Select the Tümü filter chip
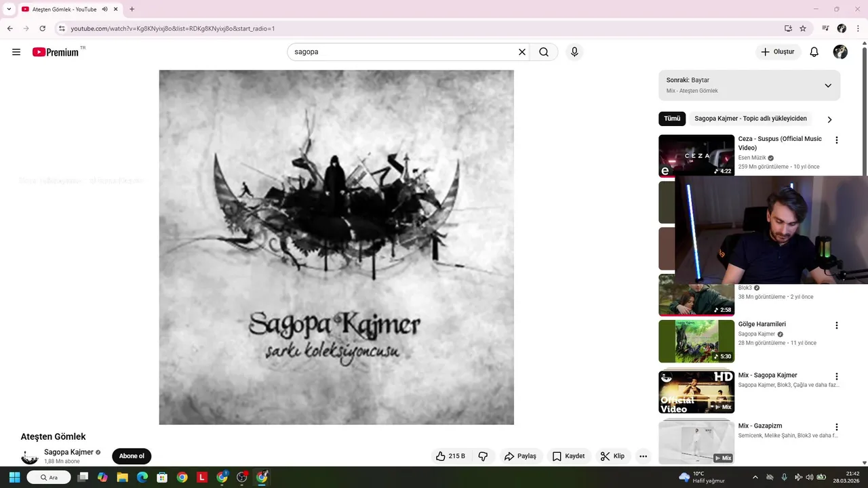 click(672, 119)
